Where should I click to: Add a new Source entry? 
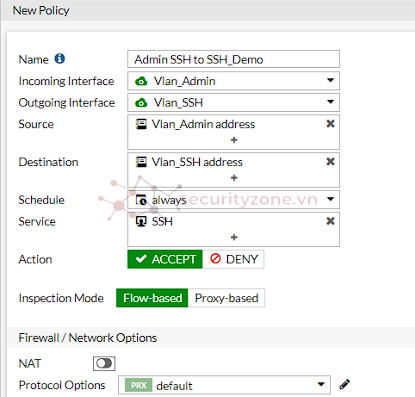point(234,140)
